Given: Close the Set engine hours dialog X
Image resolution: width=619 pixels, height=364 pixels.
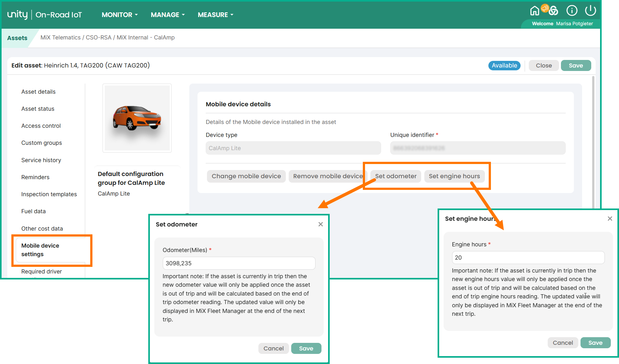Looking at the screenshot, I should pyautogui.click(x=610, y=219).
